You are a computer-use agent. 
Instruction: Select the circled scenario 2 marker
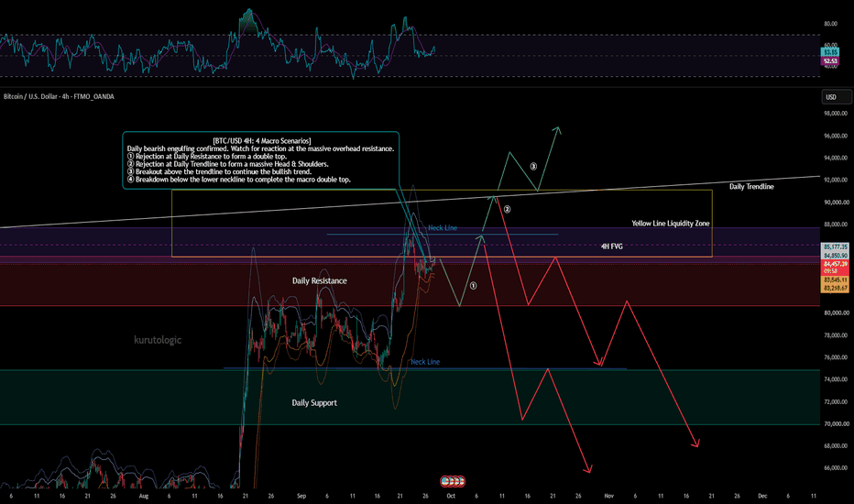tap(507, 209)
